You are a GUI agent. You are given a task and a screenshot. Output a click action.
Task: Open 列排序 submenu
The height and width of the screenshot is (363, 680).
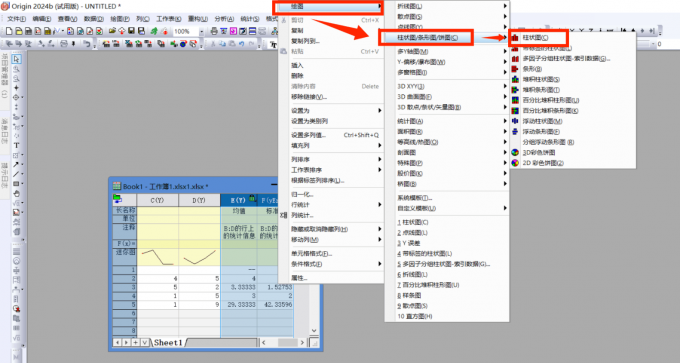click(332, 159)
